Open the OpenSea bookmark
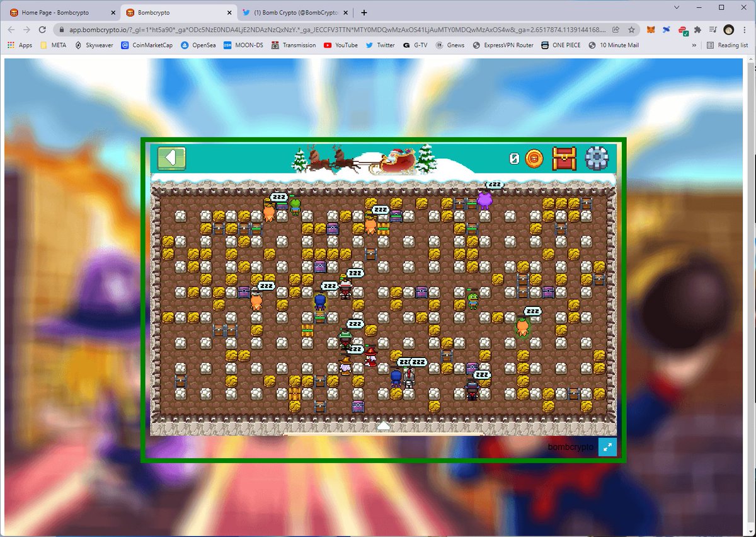The width and height of the screenshot is (756, 537). click(198, 45)
